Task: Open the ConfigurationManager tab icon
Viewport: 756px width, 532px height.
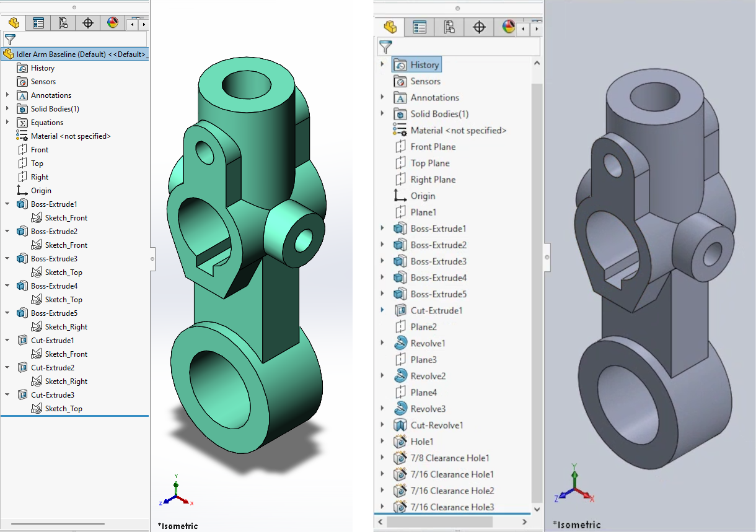Action: pyautogui.click(x=63, y=22)
